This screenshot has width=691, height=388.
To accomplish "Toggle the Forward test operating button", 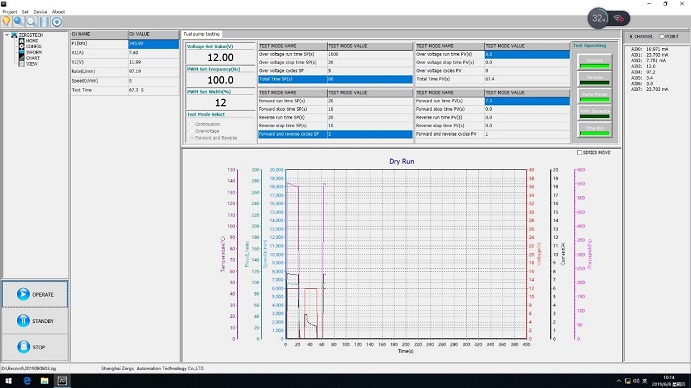I will click(594, 62).
